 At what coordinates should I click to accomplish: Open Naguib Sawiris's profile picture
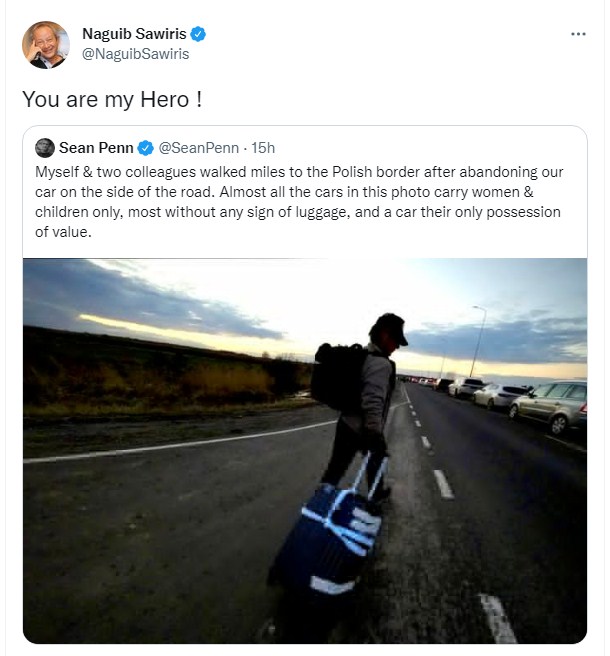point(46,44)
